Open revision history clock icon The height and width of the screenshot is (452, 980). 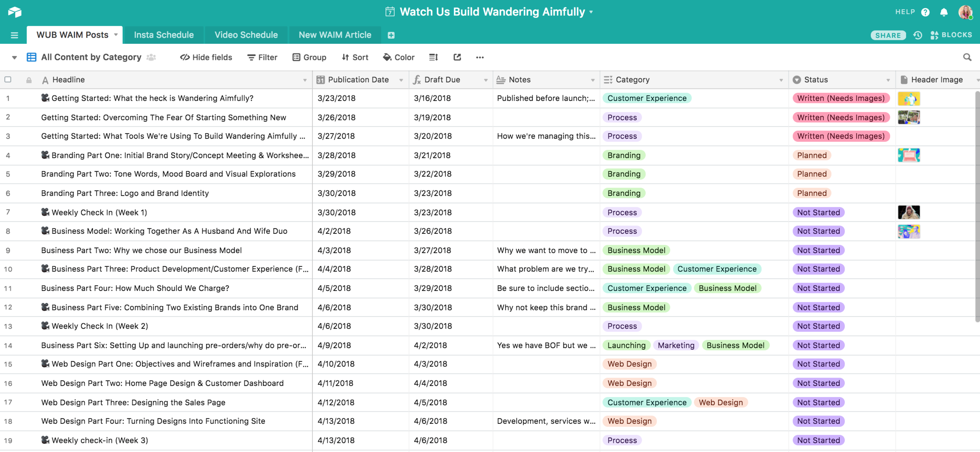pos(918,35)
